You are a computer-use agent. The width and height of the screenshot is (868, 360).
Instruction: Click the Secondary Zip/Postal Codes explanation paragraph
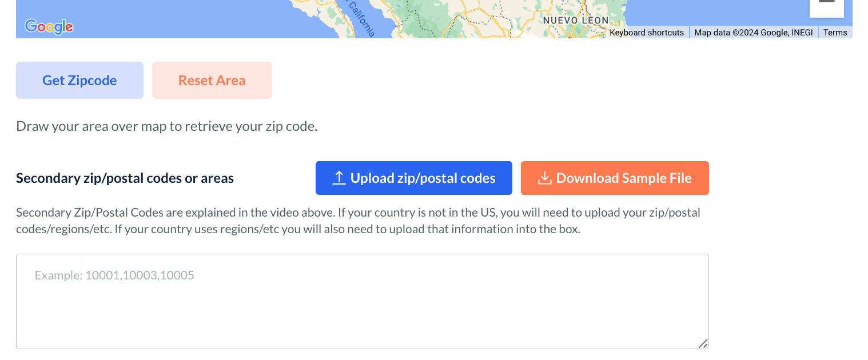(x=358, y=221)
